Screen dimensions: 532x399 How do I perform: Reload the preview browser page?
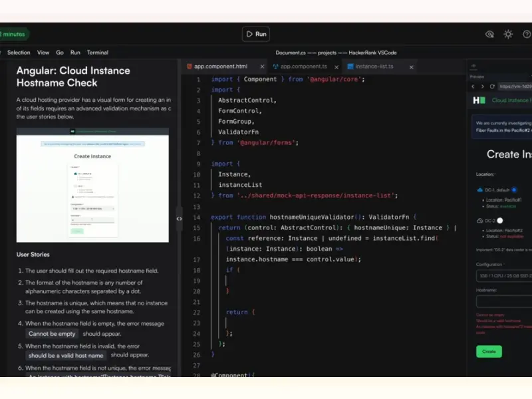492,86
